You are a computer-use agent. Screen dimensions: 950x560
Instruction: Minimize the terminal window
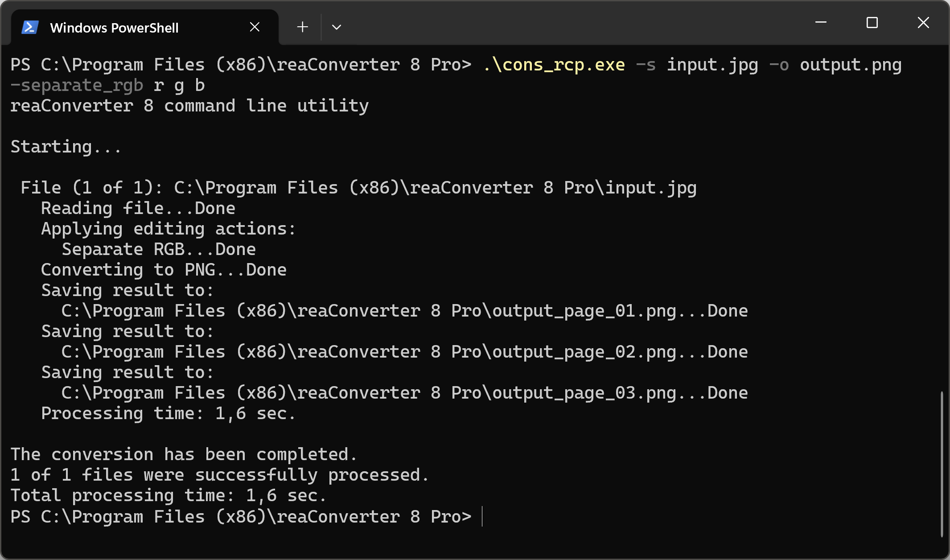pos(821,23)
